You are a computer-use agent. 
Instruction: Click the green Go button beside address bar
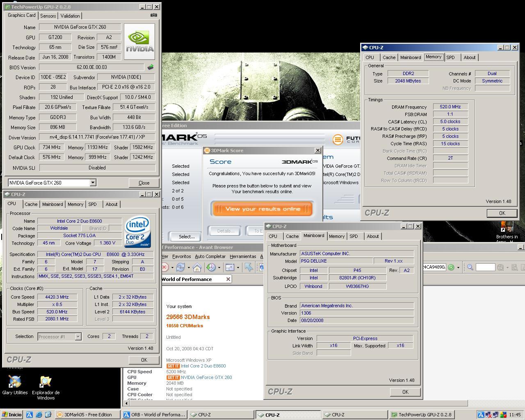(451, 267)
